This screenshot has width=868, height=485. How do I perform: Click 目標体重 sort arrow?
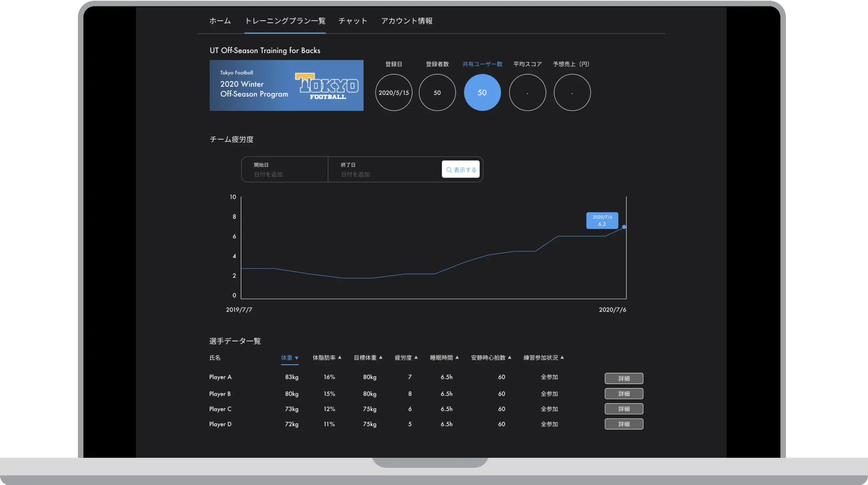click(x=381, y=357)
